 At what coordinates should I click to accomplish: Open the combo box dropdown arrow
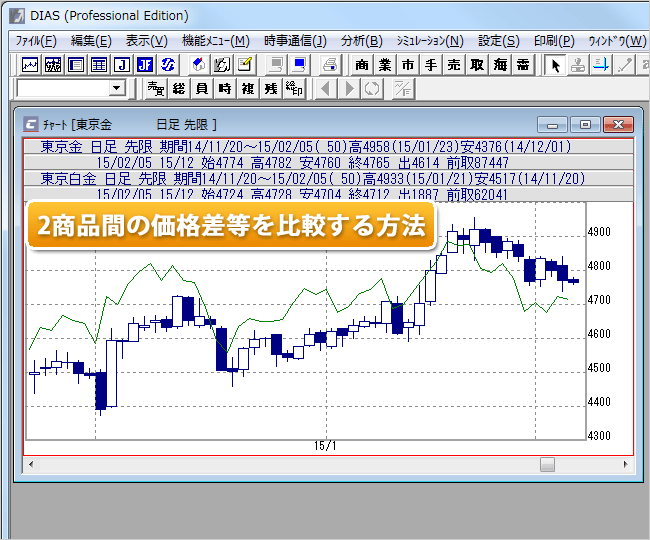[x=117, y=89]
